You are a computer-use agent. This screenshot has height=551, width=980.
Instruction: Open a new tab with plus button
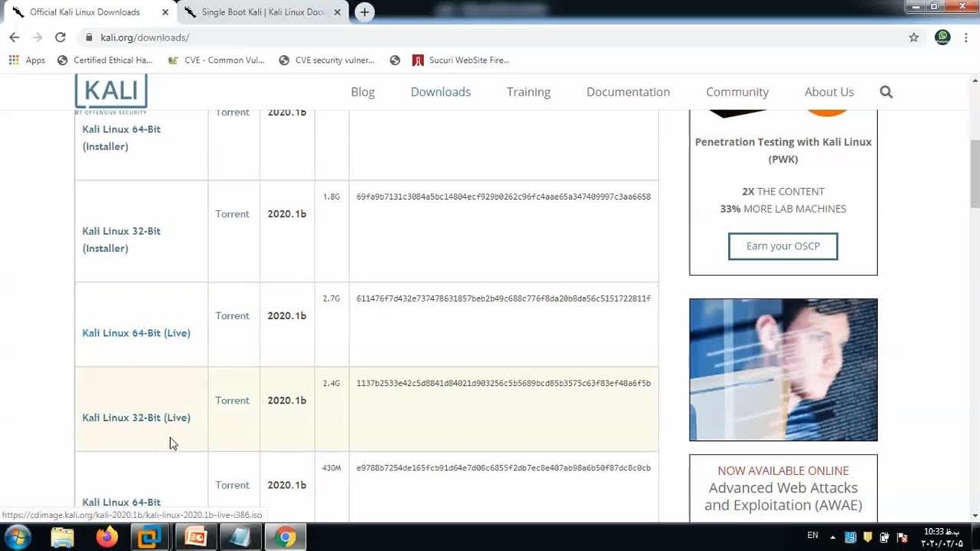click(365, 12)
